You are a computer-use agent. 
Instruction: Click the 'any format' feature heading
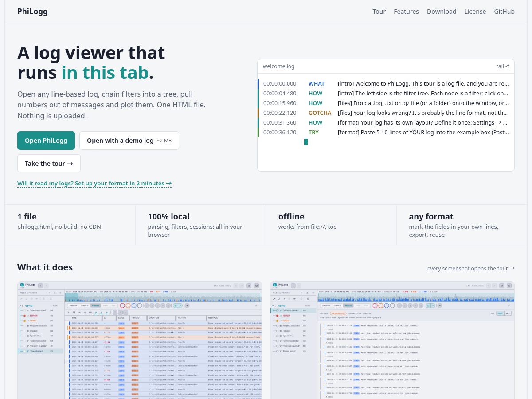[x=431, y=217]
